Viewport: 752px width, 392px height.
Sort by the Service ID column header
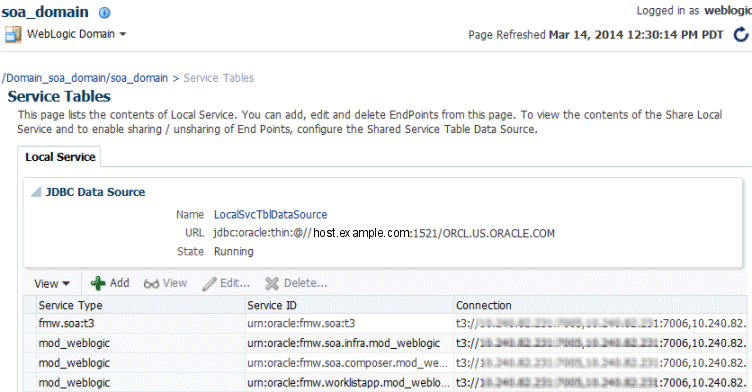(349, 305)
